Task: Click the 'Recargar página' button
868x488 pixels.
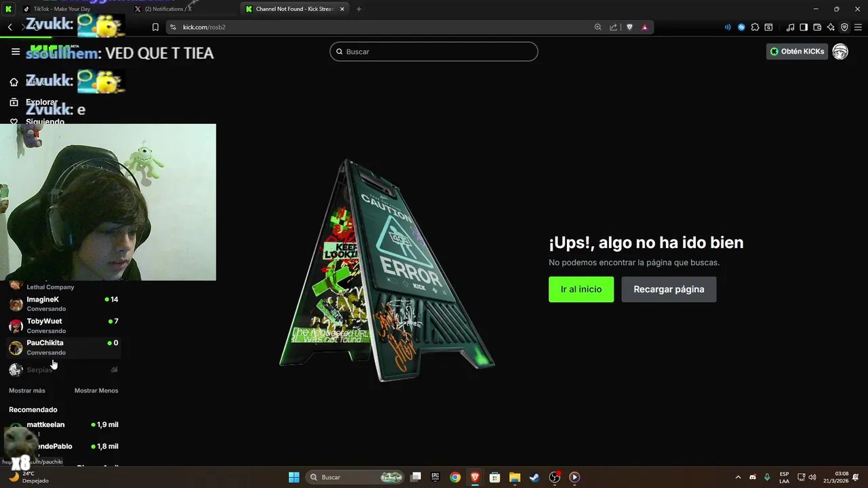Action: pos(669,289)
